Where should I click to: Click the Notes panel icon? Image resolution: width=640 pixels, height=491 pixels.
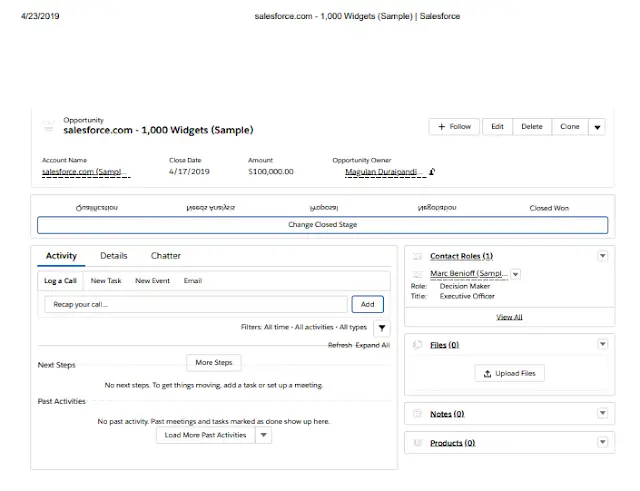[417, 413]
